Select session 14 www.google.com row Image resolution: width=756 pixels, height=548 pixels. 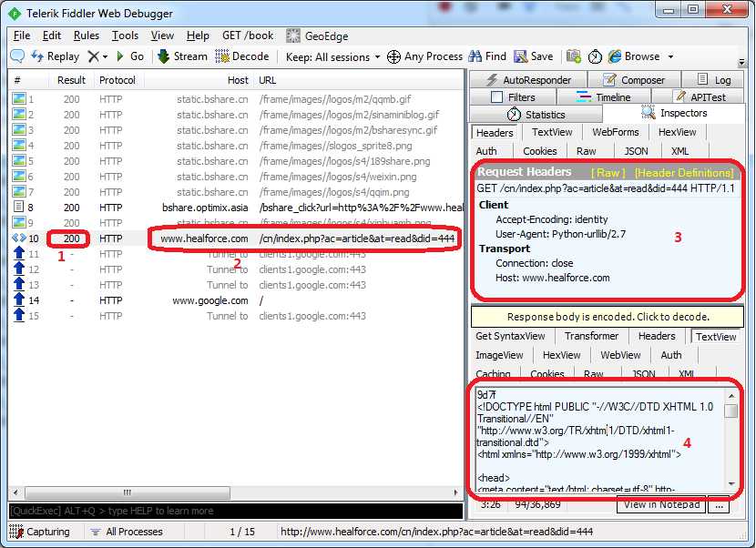coord(236,300)
